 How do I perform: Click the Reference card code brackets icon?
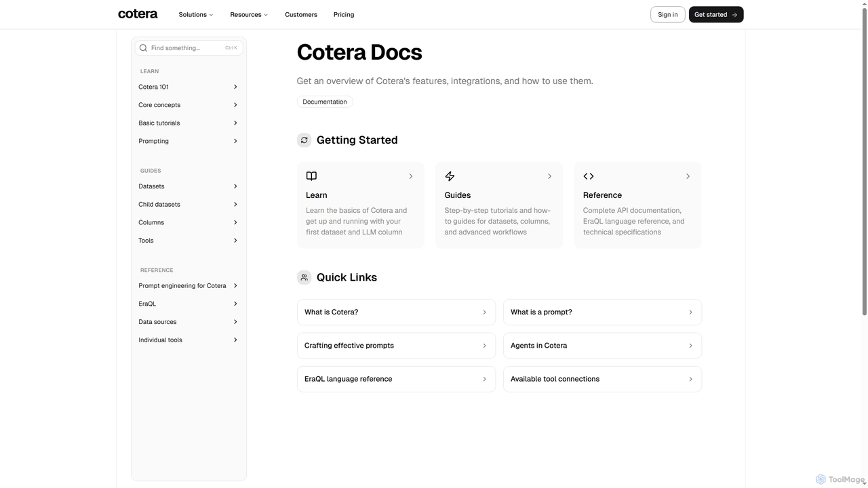tap(589, 176)
